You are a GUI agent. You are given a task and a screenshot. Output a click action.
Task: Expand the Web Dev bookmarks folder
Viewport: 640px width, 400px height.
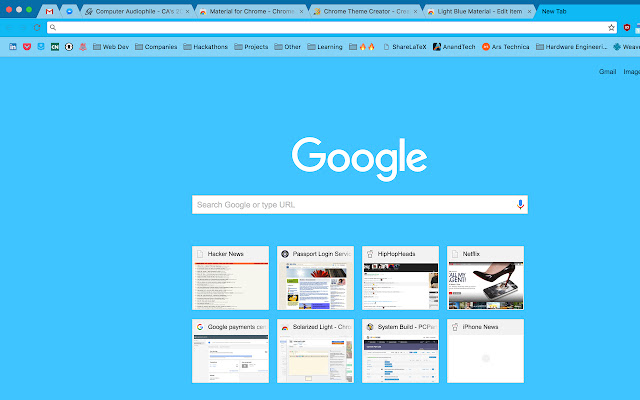click(x=111, y=47)
